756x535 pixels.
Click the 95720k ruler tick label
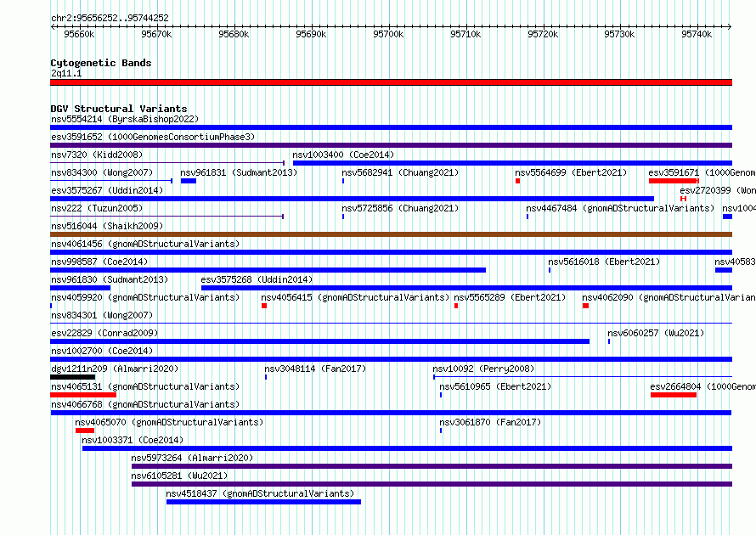[543, 34]
